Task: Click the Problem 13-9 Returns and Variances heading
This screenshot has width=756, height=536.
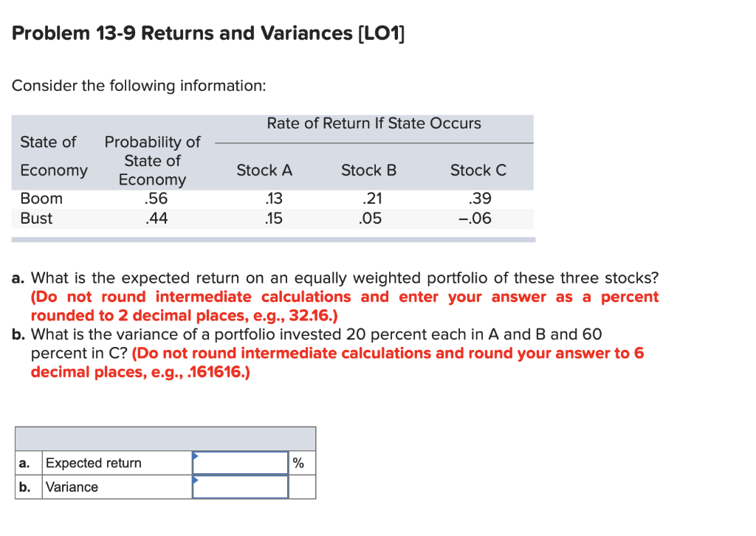Action: 208,33
